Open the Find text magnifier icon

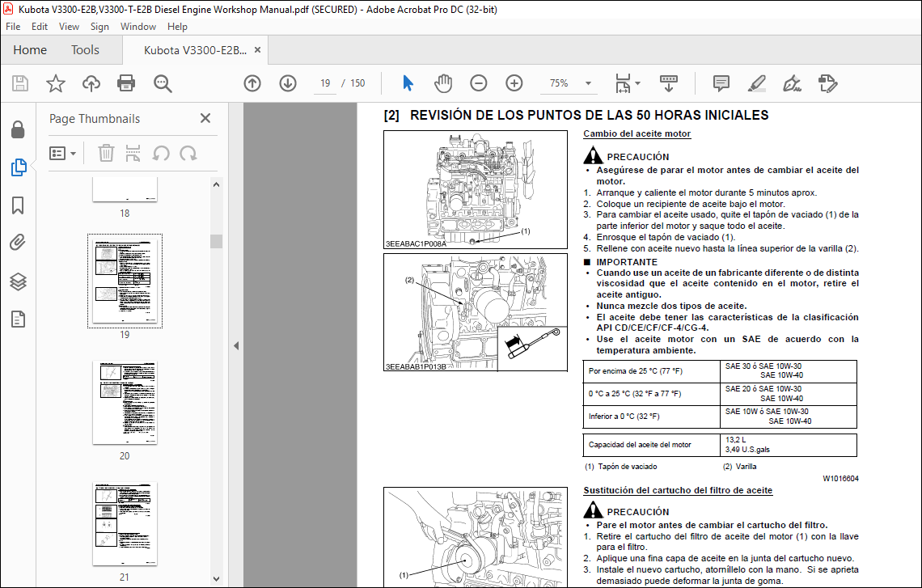163,83
